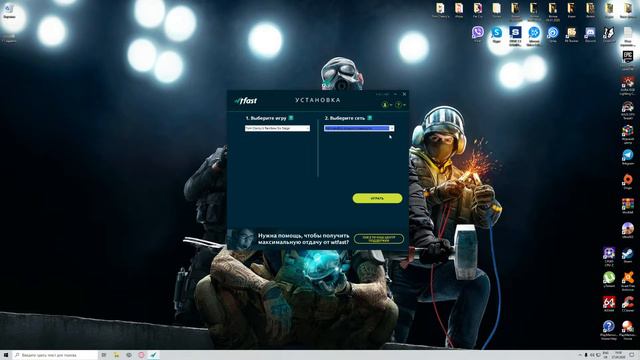The height and width of the screenshot is (360, 640).
Task: Open the Epic Games Launcher desktop icon
Action: click(x=628, y=58)
